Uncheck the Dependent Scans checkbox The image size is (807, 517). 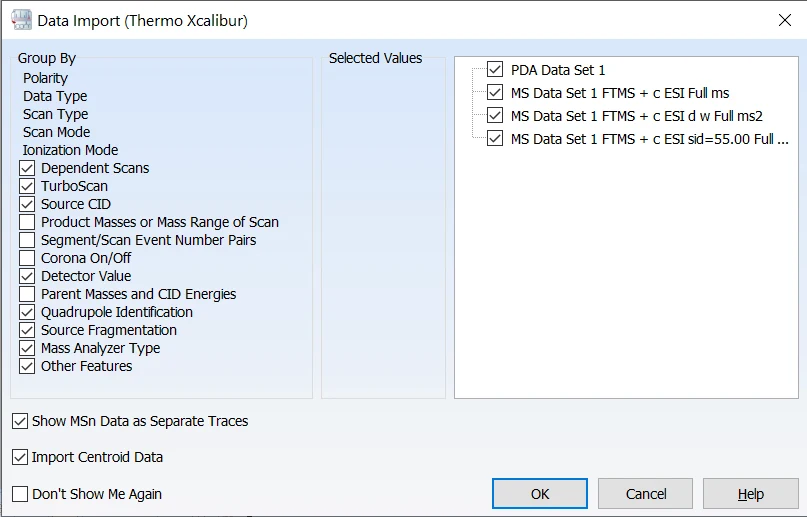tap(27, 168)
